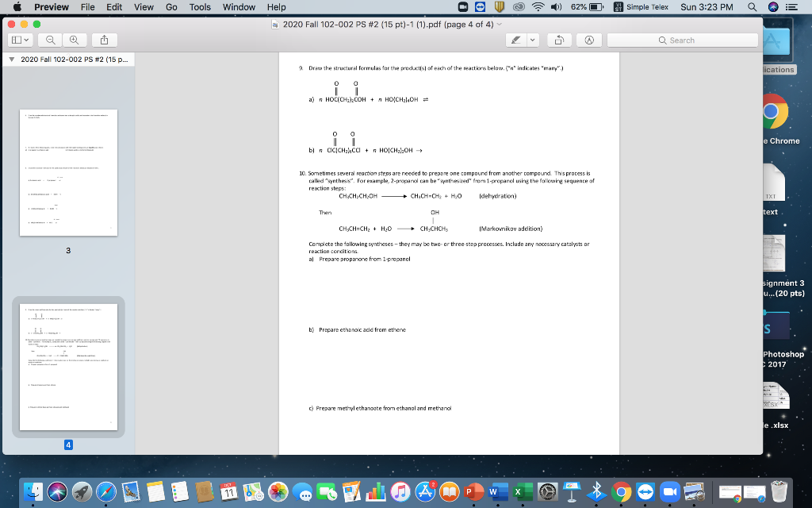The height and width of the screenshot is (508, 812).
Task: Click the Search field in Preview
Action: point(683,40)
